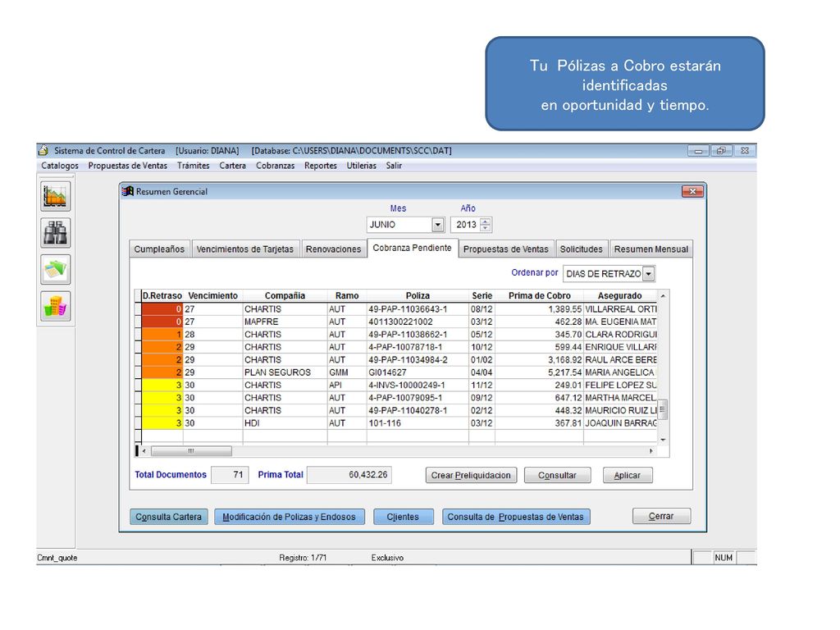Open the Reportes menu
The image size is (840, 630).
click(321, 166)
